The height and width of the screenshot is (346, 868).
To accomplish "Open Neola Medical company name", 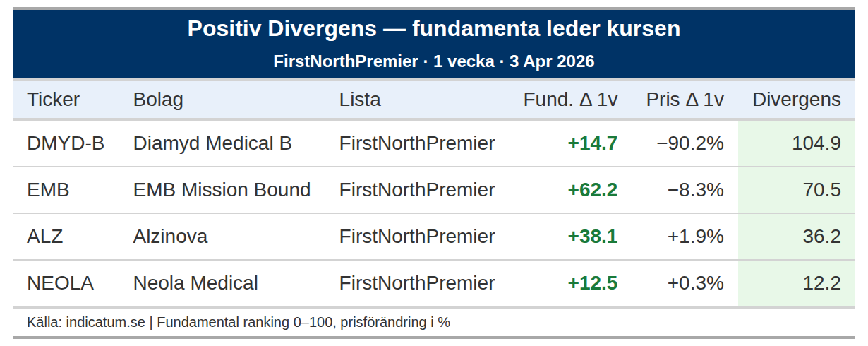I will 195,283.
